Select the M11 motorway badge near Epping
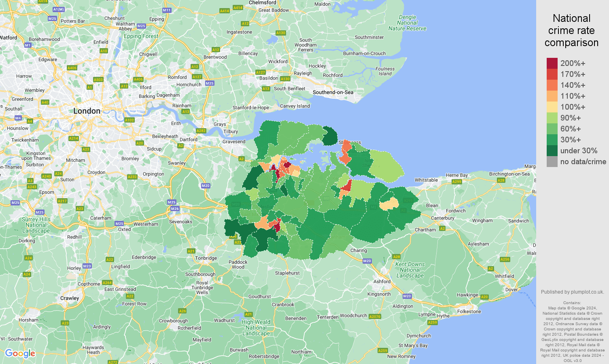The image size is (609, 364). pyautogui.click(x=168, y=10)
